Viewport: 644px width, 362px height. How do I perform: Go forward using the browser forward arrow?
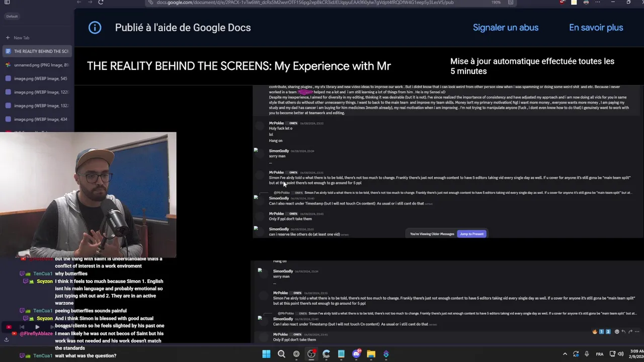pos(90,3)
